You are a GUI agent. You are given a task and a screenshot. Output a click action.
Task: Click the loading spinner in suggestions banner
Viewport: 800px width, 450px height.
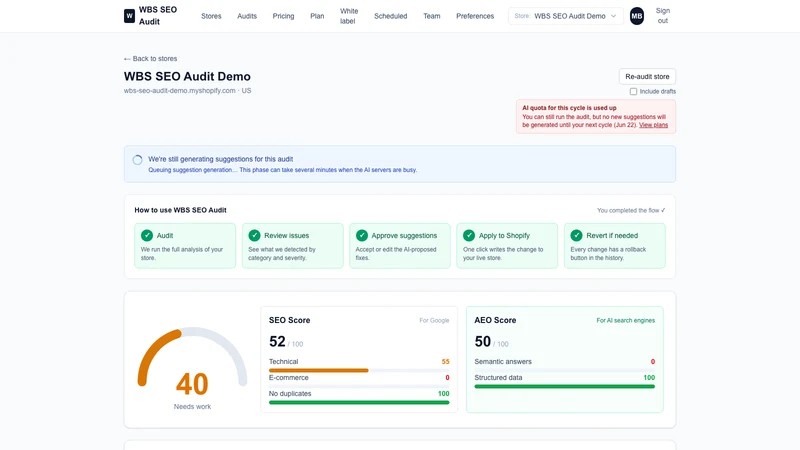(137, 160)
